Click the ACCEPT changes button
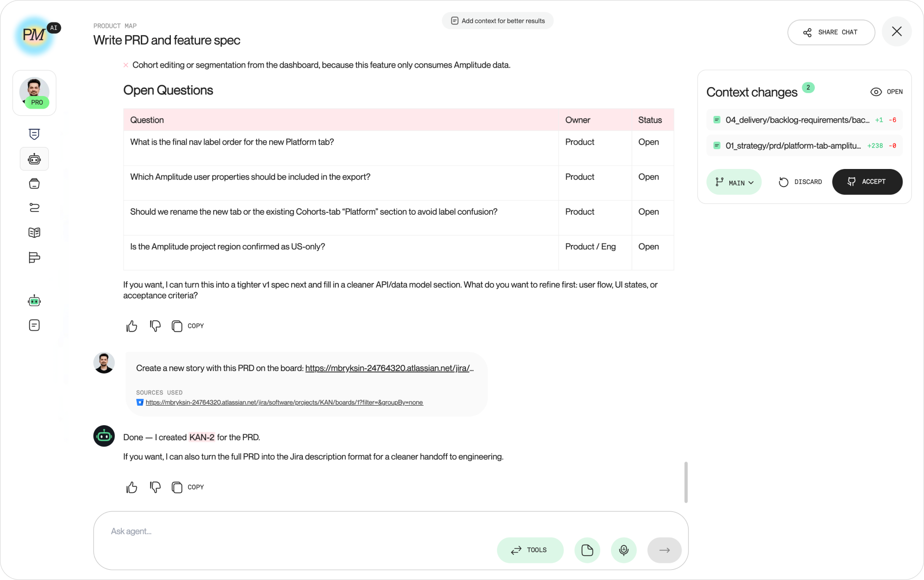 coord(867,182)
